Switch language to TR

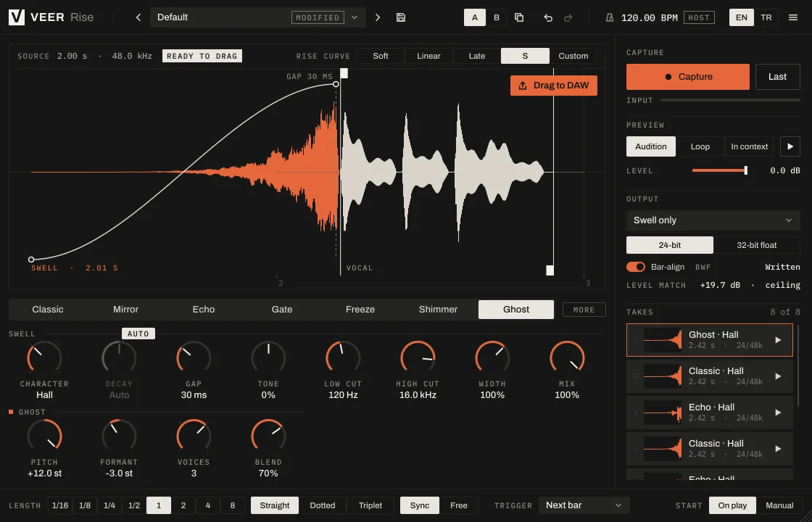[766, 17]
